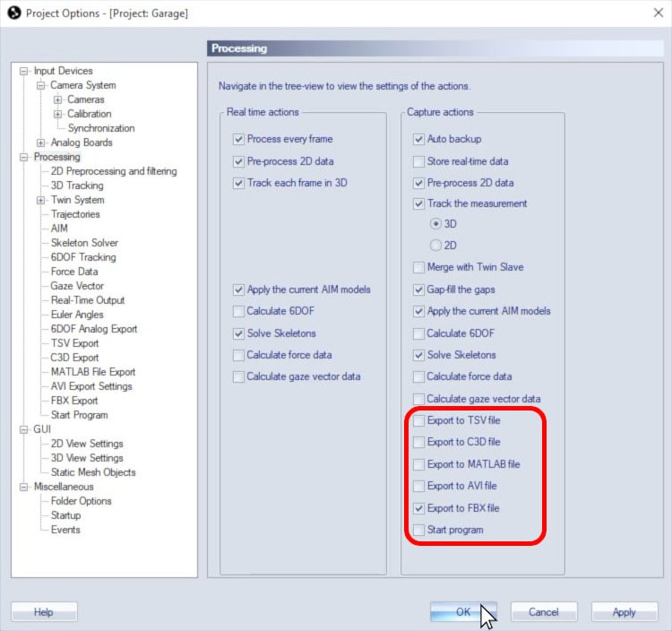This screenshot has width=672, height=631.
Task: Toggle capture Calculate gaze vector data
Action: pos(418,399)
